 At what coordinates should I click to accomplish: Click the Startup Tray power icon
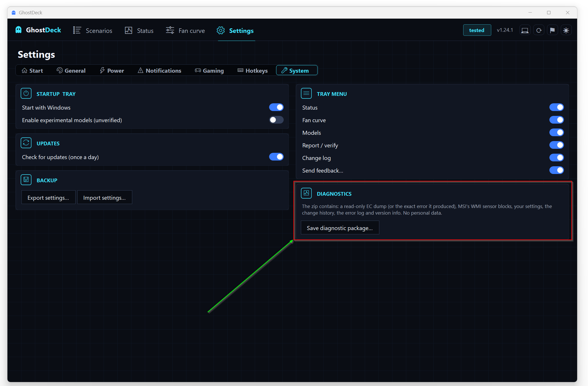coord(26,94)
